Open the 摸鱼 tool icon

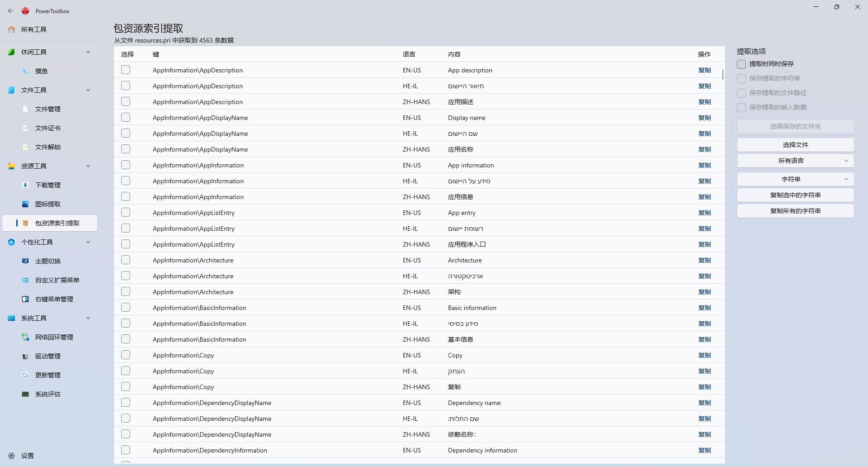(x=26, y=71)
